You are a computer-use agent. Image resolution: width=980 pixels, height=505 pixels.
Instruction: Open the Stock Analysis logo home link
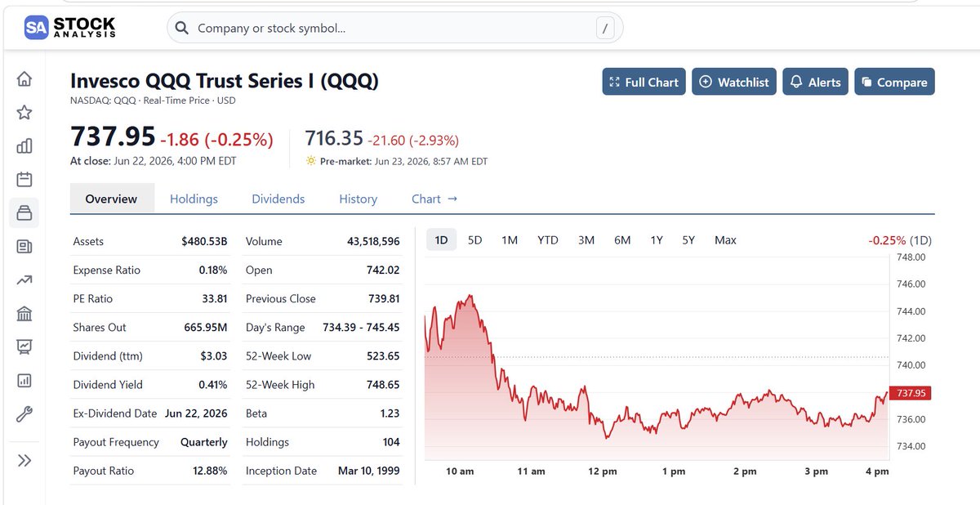point(69,27)
